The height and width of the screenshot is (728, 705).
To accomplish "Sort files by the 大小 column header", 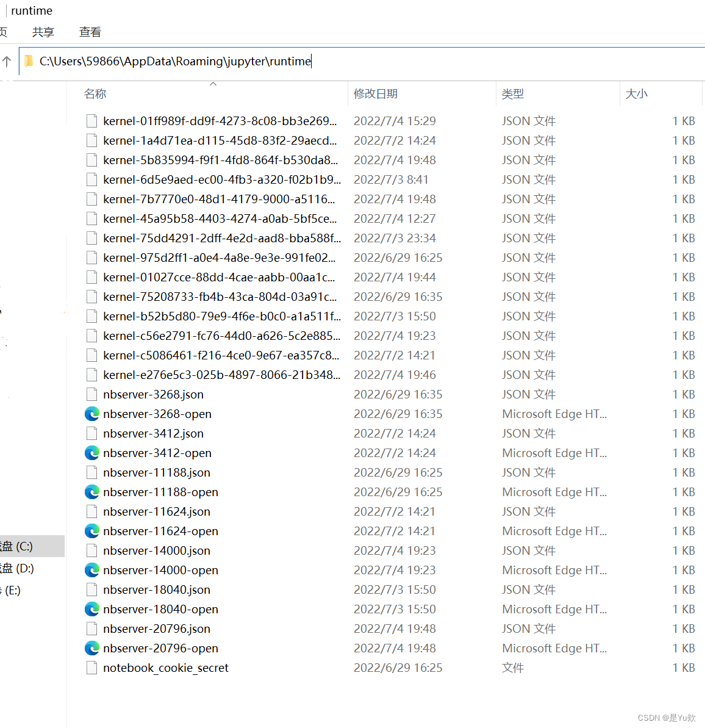I will coord(636,93).
